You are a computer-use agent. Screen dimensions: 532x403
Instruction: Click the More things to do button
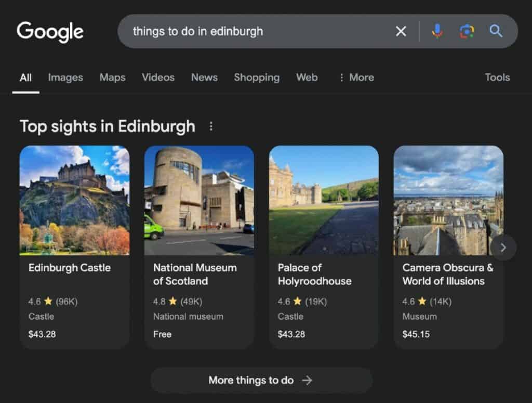click(x=261, y=380)
